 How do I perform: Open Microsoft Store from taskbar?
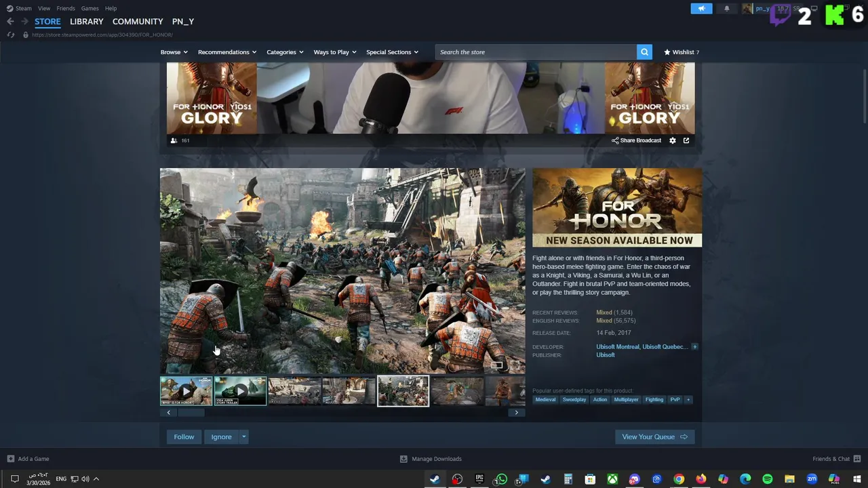click(x=590, y=479)
